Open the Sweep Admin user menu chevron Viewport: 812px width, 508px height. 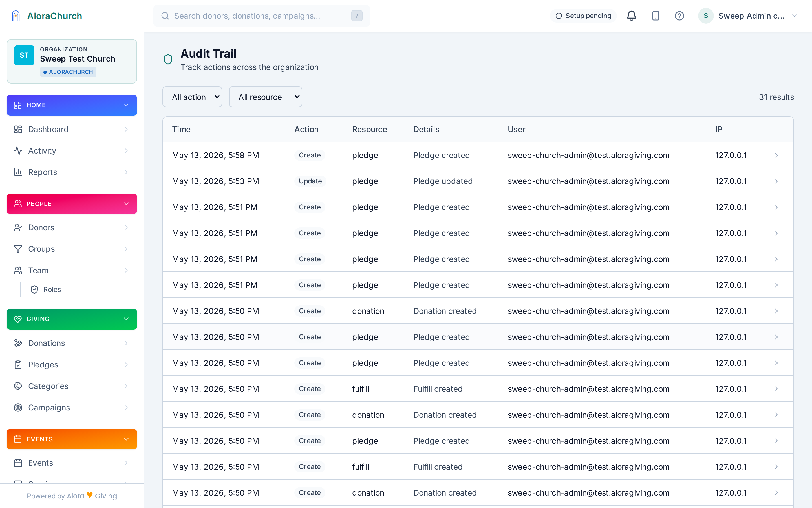[795, 16]
